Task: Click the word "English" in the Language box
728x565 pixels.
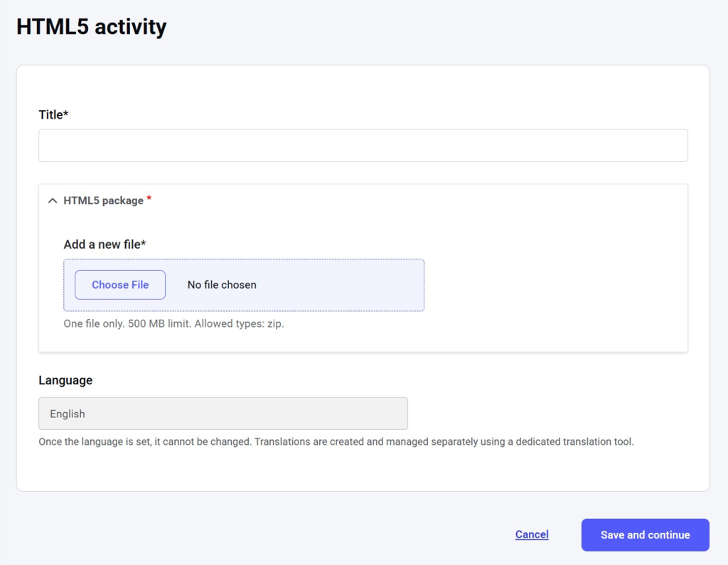Action: 68,414
